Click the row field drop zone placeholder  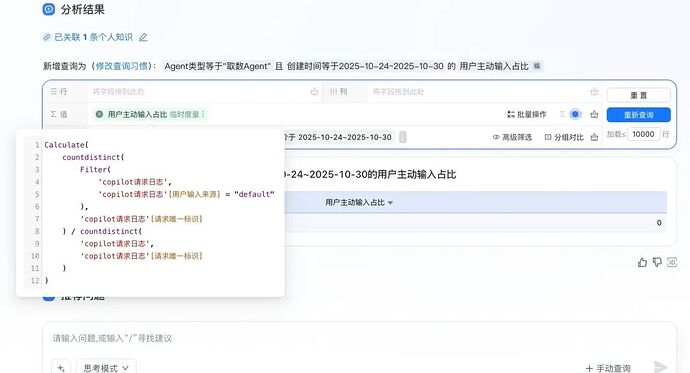tap(118, 91)
